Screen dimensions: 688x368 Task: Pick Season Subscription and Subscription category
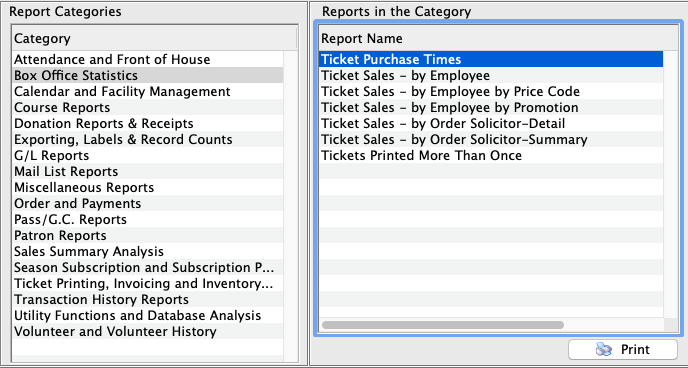[x=148, y=268]
